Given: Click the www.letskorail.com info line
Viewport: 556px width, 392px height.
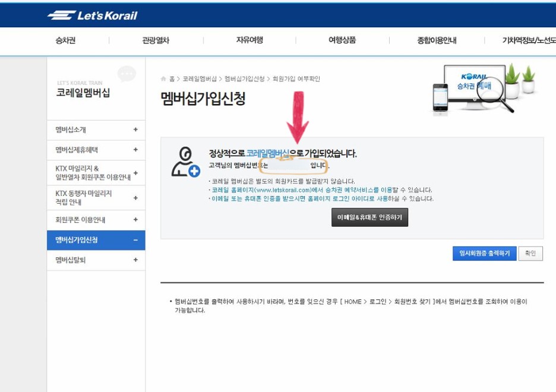Looking at the screenshot, I should tap(320, 190).
